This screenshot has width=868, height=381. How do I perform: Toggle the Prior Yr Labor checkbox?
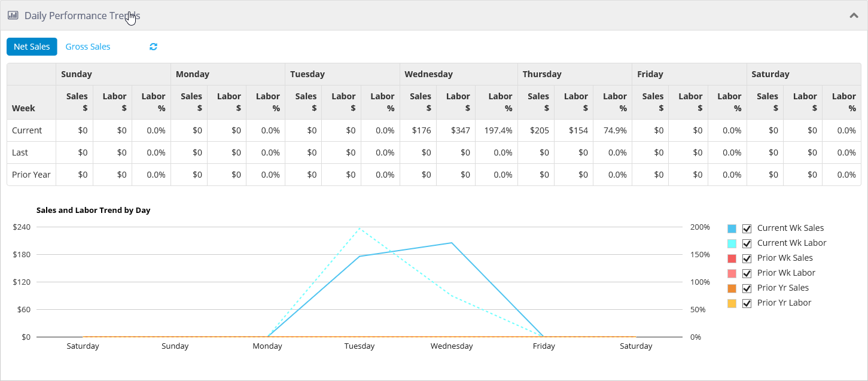click(747, 303)
